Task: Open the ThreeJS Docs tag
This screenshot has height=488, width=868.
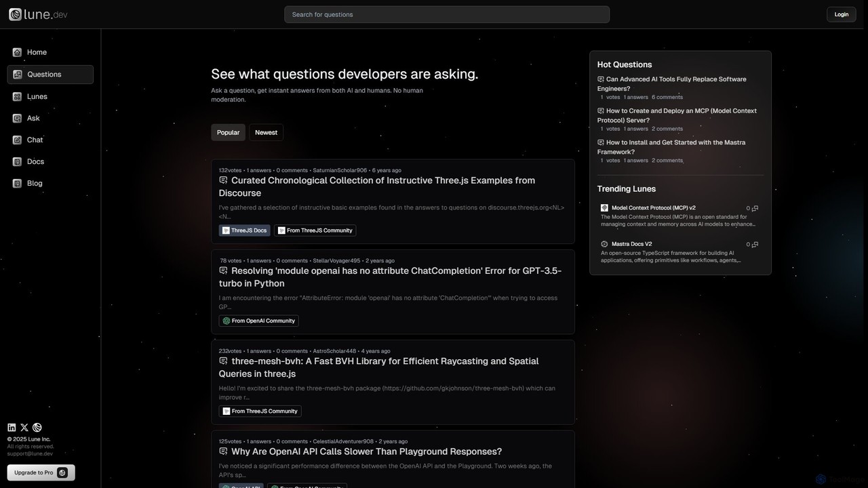Action: 244,230
